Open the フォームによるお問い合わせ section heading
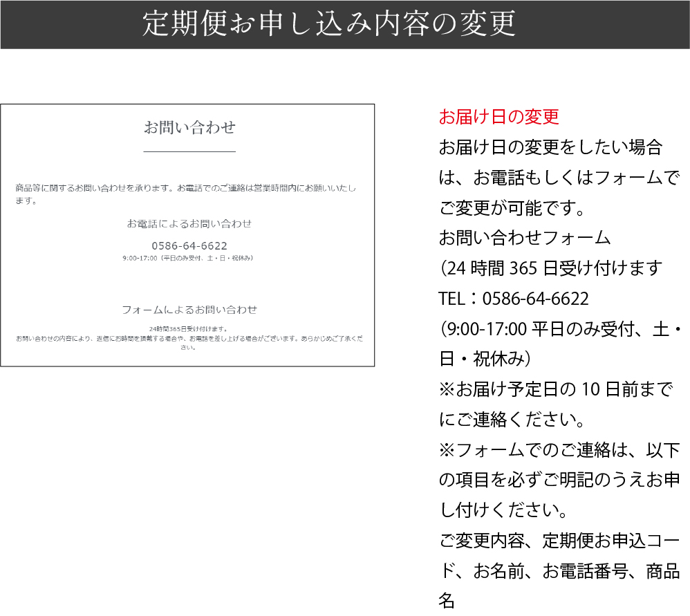This screenshot has width=690, height=616. click(189, 309)
